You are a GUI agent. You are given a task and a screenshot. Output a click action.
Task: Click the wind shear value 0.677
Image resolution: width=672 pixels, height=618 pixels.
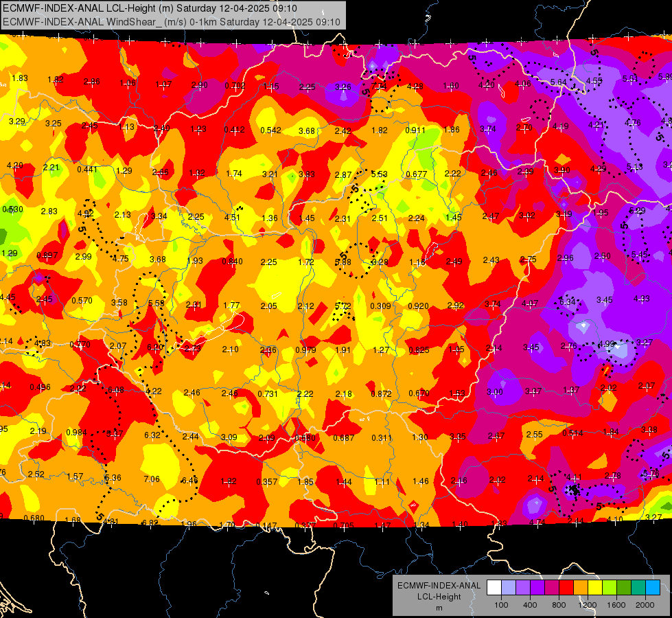pos(417,174)
